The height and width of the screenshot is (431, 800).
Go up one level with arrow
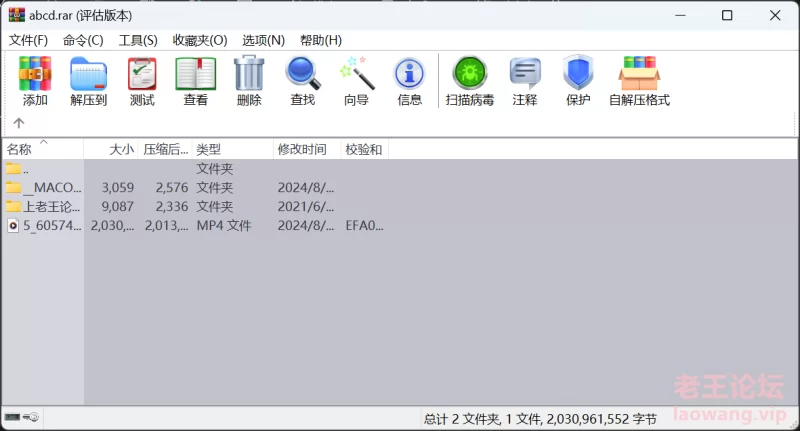click(x=19, y=123)
